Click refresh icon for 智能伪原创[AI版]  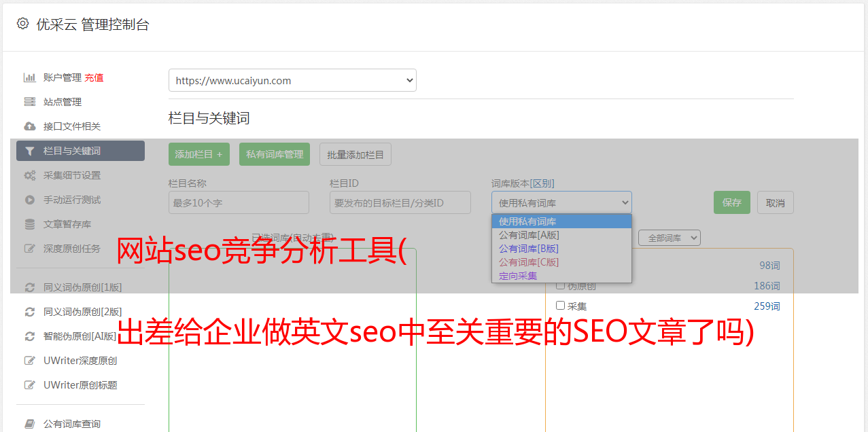pyautogui.click(x=29, y=336)
